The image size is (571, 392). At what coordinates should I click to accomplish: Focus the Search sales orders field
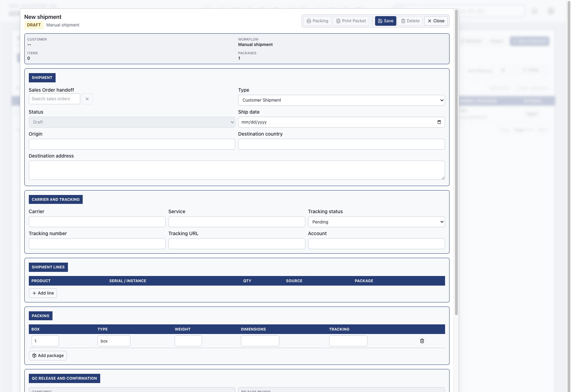tap(55, 99)
